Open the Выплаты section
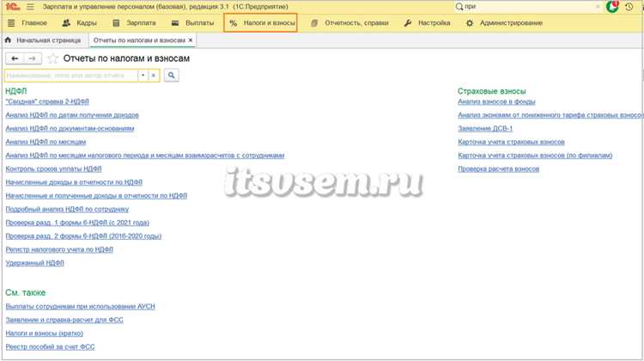The image size is (644, 361). 192,23
